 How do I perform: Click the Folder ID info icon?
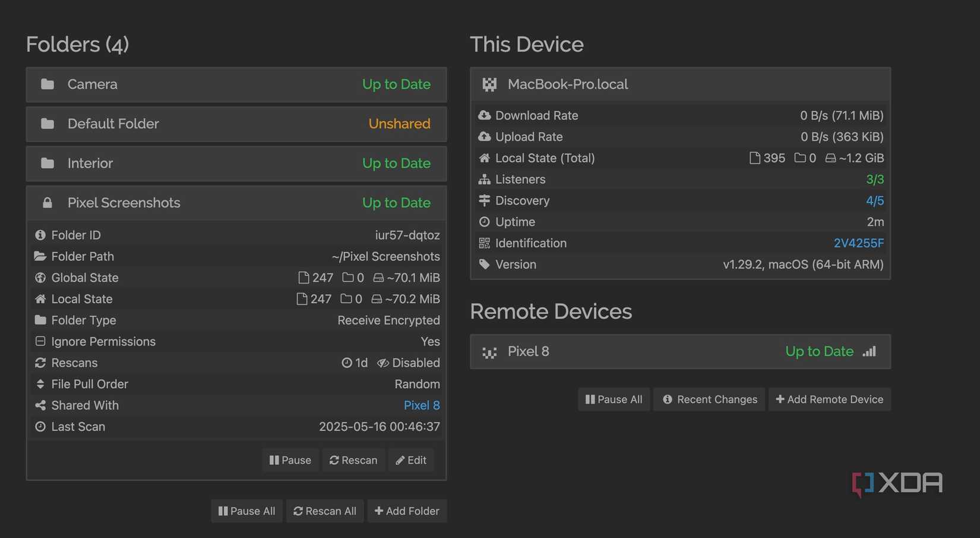coord(40,235)
